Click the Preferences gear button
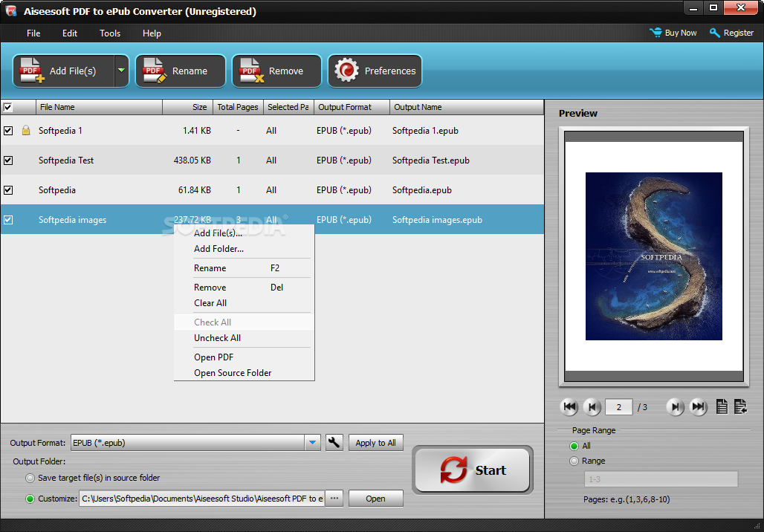This screenshot has height=532, width=764. point(375,71)
